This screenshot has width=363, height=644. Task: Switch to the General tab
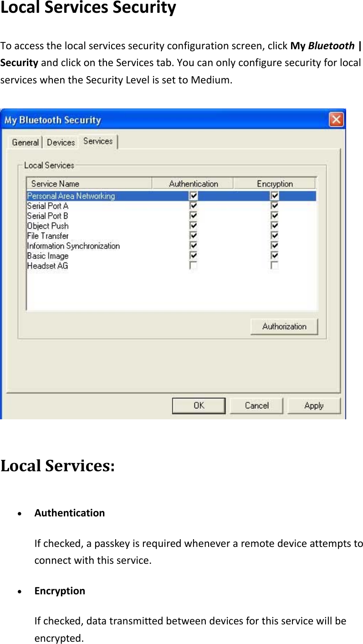tap(25, 142)
